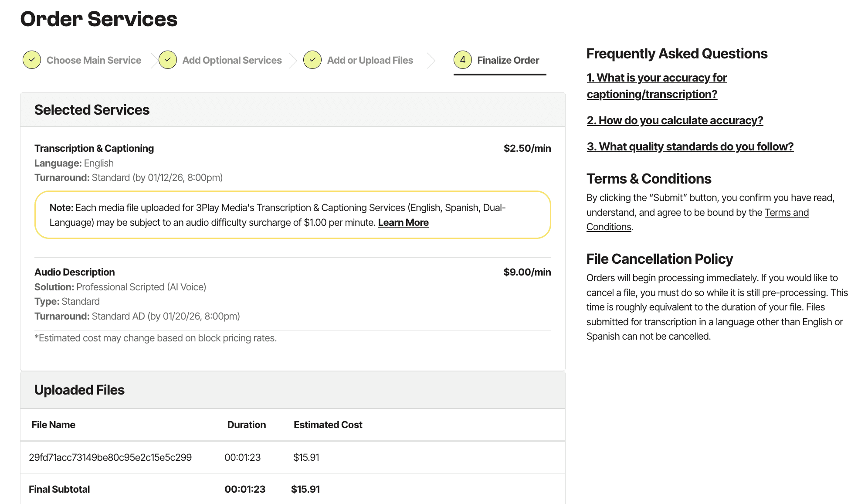
Task: Click uploaded file name 29fd71acc73149be80c95e2c15e5c299
Action: tap(110, 457)
